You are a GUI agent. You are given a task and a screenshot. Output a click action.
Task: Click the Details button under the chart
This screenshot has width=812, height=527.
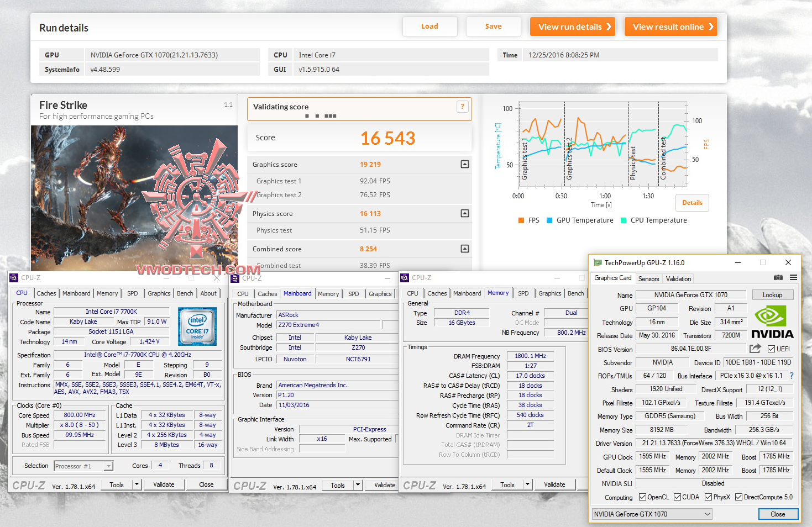tap(692, 203)
